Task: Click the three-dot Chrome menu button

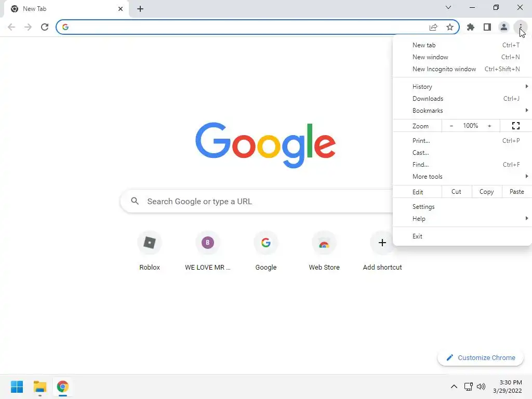Action: (521, 27)
